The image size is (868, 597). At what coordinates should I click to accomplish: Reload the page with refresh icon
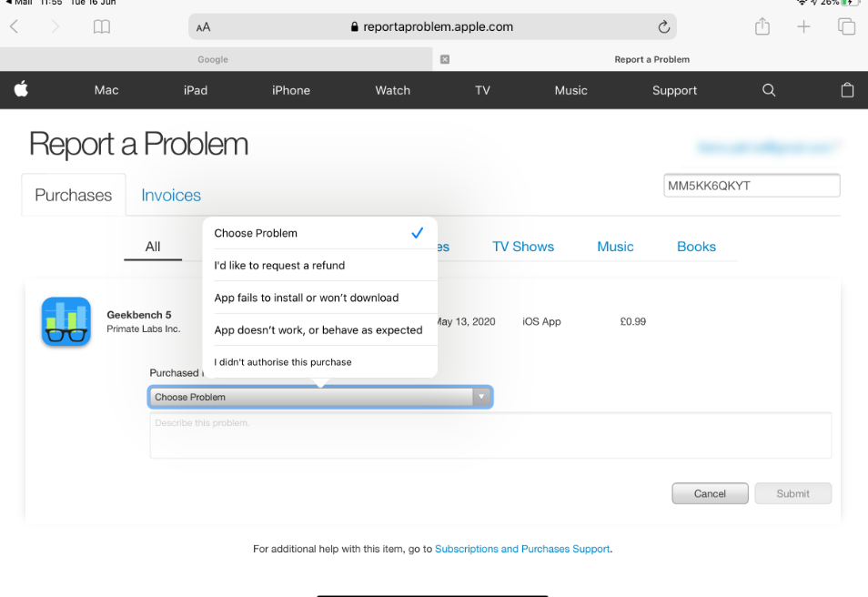coord(663,26)
